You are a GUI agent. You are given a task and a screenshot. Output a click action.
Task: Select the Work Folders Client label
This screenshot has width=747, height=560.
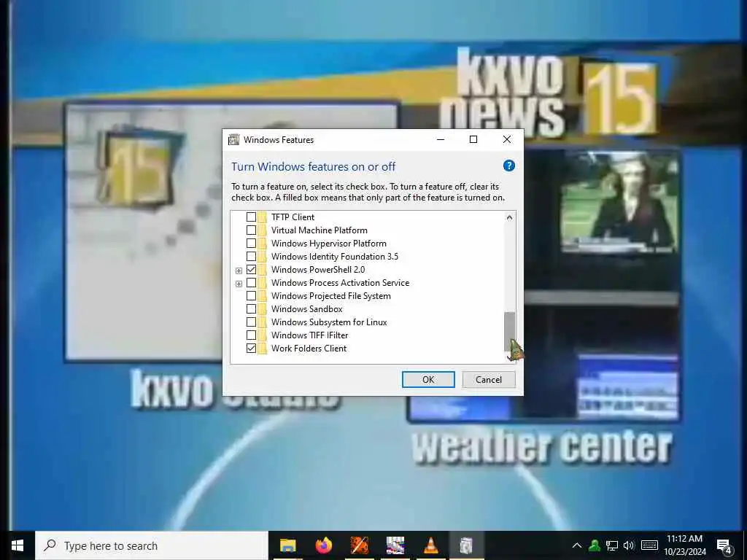[309, 349]
